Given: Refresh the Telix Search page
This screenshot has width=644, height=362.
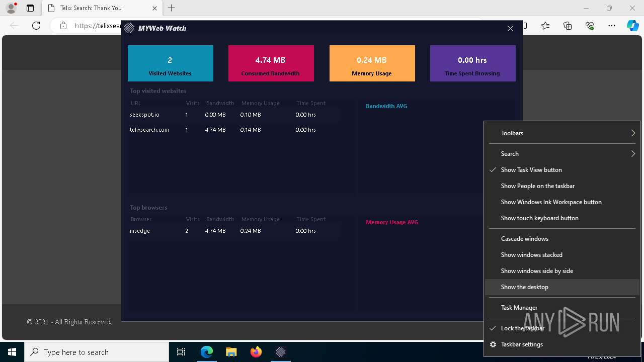Looking at the screenshot, I should pos(36,26).
